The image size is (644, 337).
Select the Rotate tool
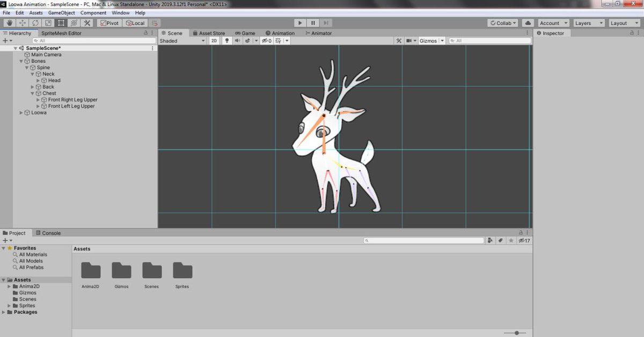(35, 23)
